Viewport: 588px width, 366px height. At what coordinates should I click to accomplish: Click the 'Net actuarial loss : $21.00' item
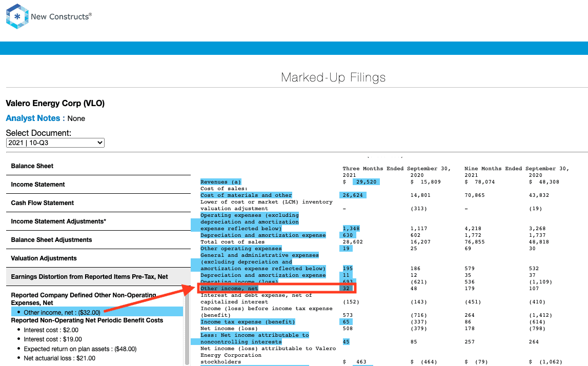point(59,358)
